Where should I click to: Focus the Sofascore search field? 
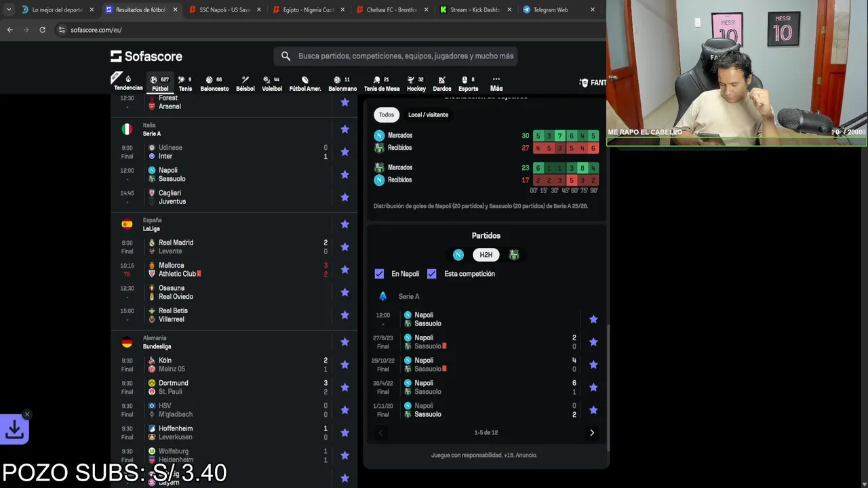click(396, 56)
